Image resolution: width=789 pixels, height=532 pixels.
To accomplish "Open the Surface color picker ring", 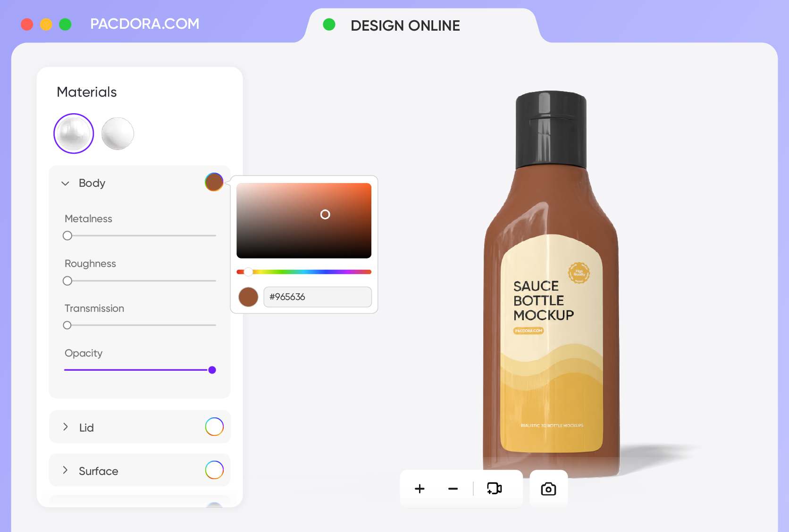I will coord(214,470).
